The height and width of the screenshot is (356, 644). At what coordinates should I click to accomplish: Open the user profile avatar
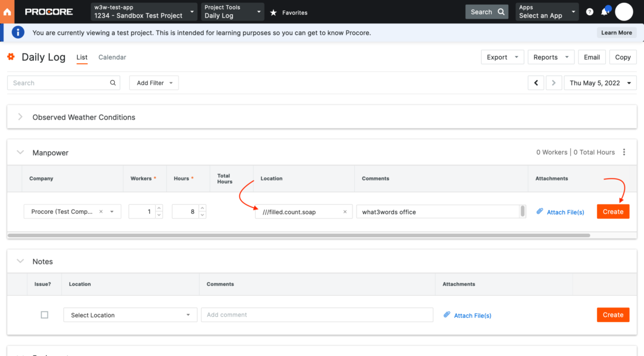coord(624,12)
